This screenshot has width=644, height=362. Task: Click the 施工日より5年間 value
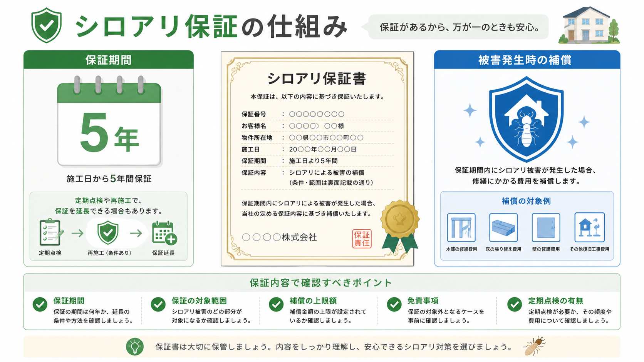(x=313, y=161)
